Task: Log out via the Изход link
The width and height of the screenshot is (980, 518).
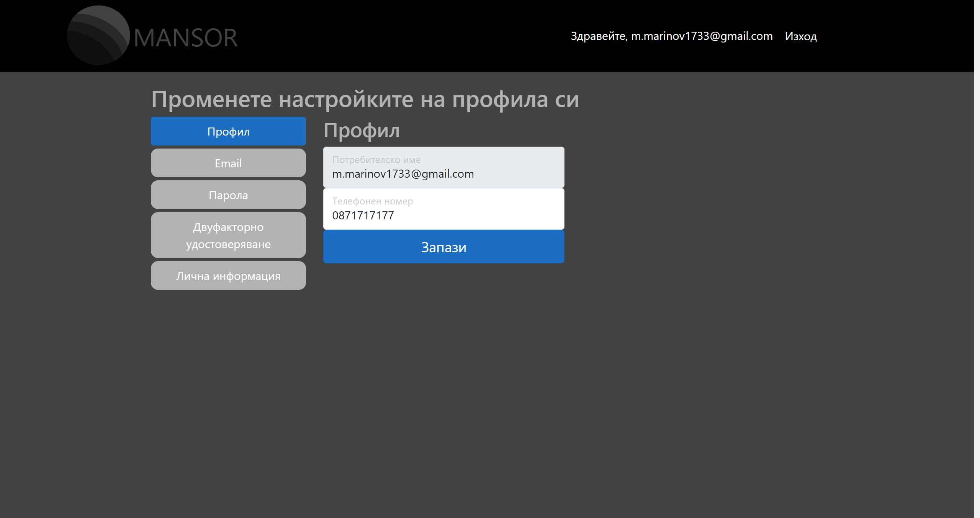Action: [x=801, y=36]
